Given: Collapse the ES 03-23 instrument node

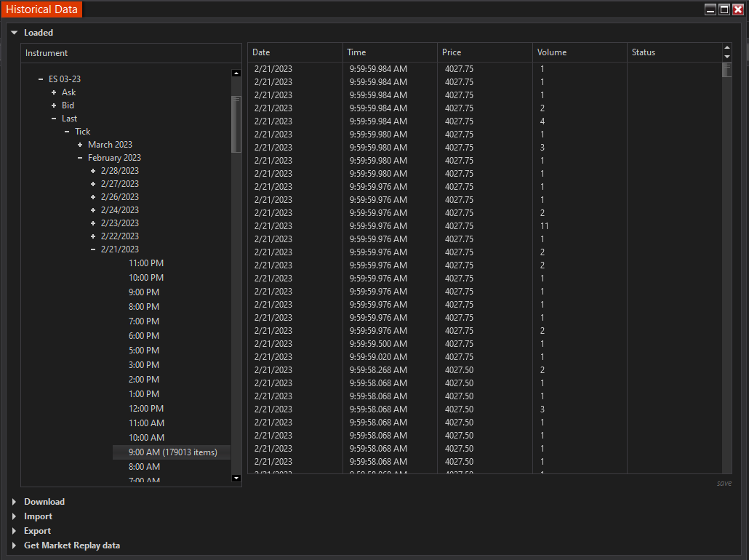Looking at the screenshot, I should coord(41,79).
